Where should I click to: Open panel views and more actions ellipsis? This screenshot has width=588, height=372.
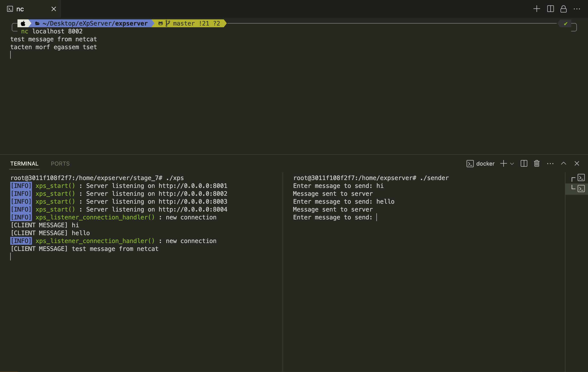click(550, 163)
